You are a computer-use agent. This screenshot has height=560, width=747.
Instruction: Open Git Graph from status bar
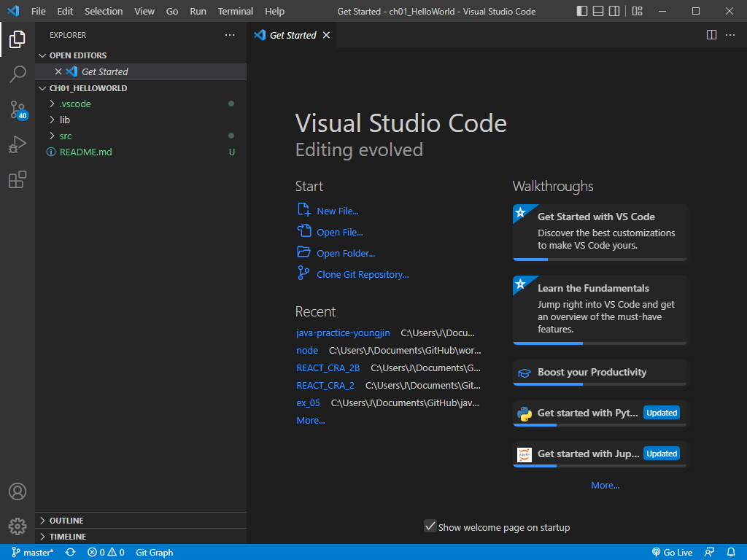coord(155,553)
